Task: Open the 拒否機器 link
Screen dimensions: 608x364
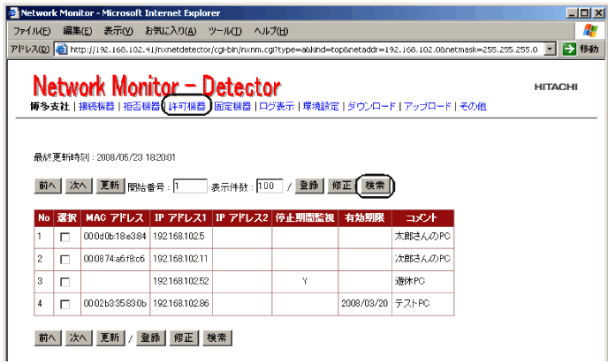Action: point(141,106)
